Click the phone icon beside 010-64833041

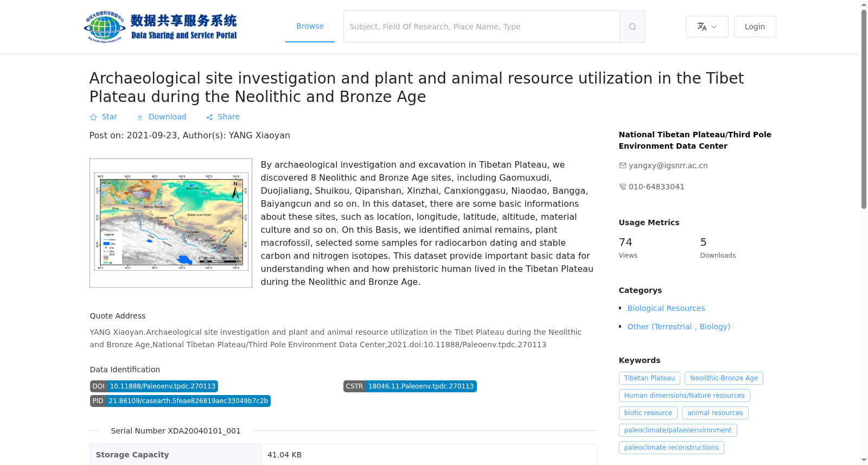coord(622,187)
